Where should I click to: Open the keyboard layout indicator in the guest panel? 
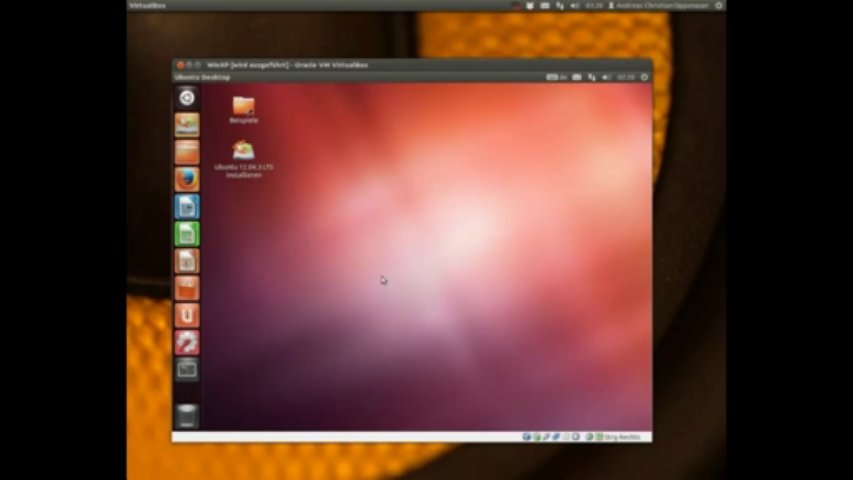coord(555,77)
